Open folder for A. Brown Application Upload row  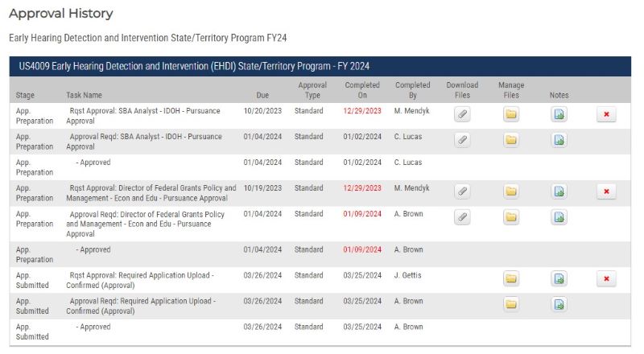click(511, 305)
